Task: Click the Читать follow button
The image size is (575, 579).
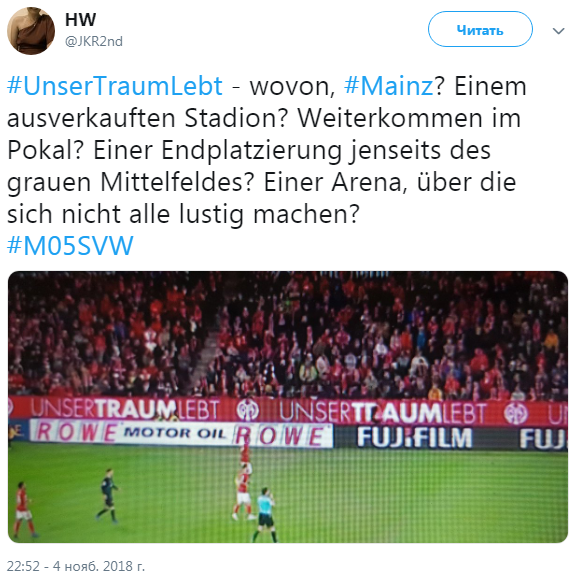Action: tap(480, 29)
